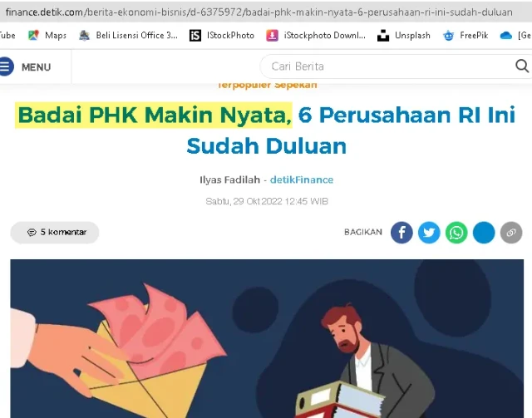Image resolution: width=532 pixels, height=418 pixels.
Task: Open the hamburger MENU icon
Action: pos(7,66)
